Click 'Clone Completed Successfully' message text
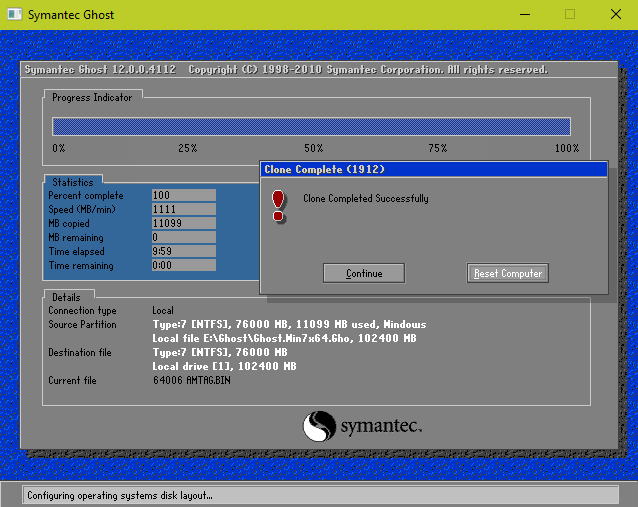Screen dimensions: 638x507 tap(366, 199)
